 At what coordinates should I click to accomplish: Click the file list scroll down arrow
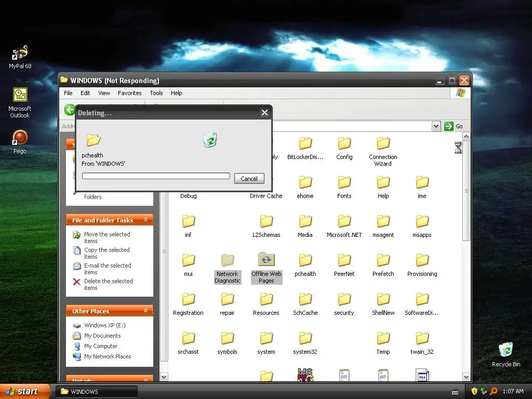pyautogui.click(x=466, y=377)
